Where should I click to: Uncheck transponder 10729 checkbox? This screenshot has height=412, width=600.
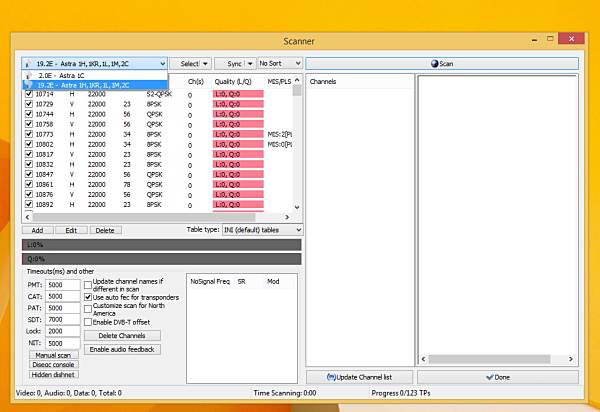(x=29, y=104)
